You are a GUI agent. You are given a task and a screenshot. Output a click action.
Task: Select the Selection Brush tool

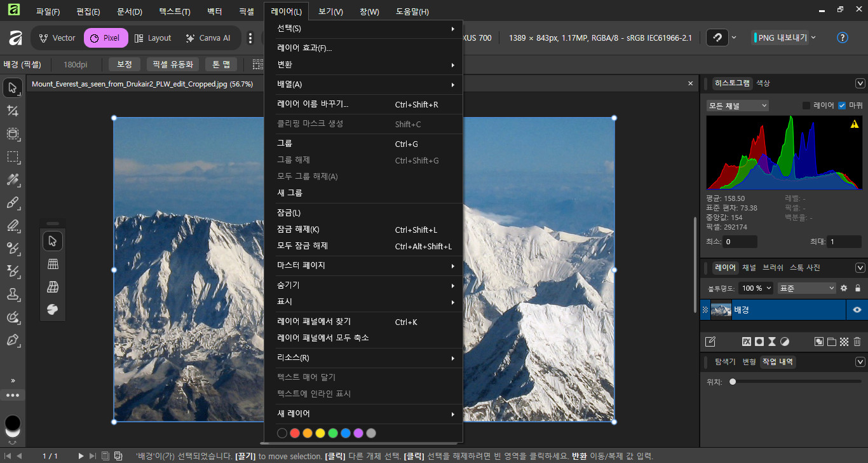pyautogui.click(x=13, y=134)
